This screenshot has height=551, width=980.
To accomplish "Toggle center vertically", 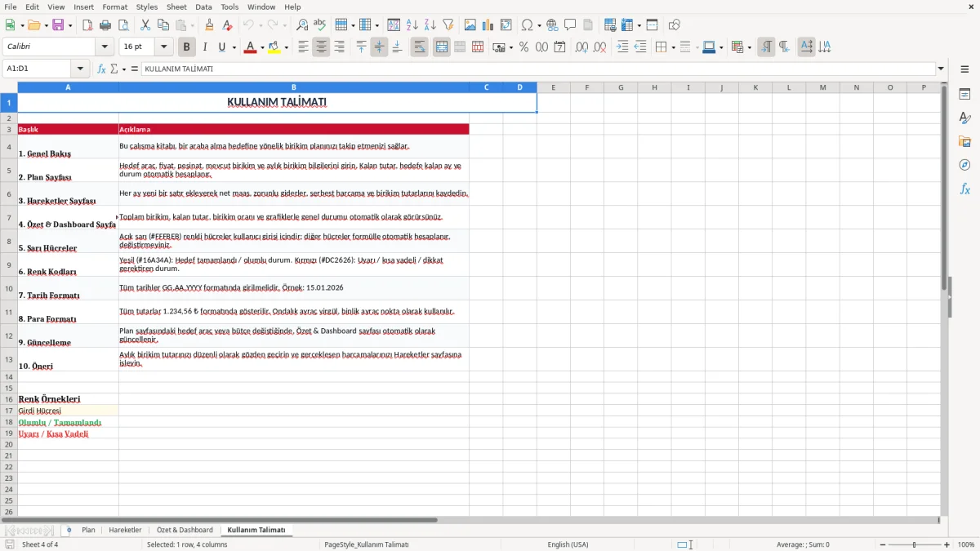I will [379, 47].
